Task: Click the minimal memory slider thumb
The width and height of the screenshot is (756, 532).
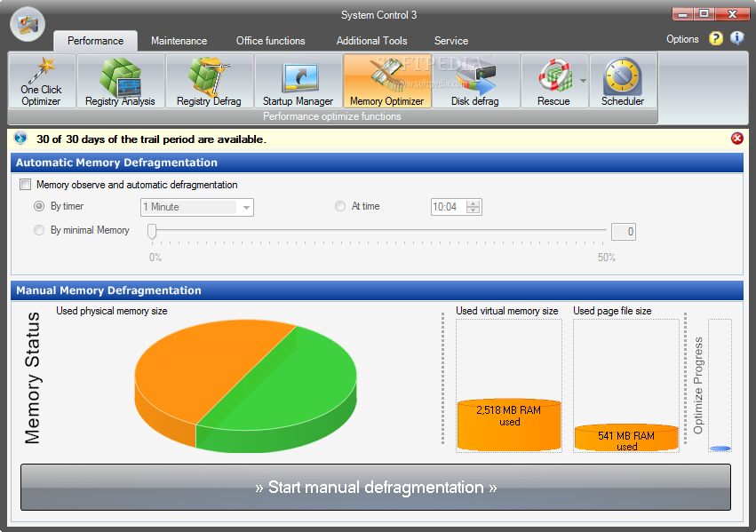Action: (152, 231)
